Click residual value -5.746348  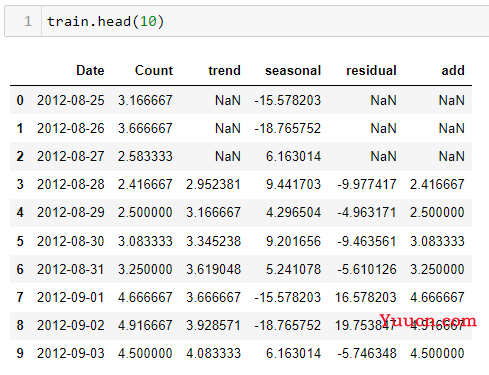click(x=367, y=353)
